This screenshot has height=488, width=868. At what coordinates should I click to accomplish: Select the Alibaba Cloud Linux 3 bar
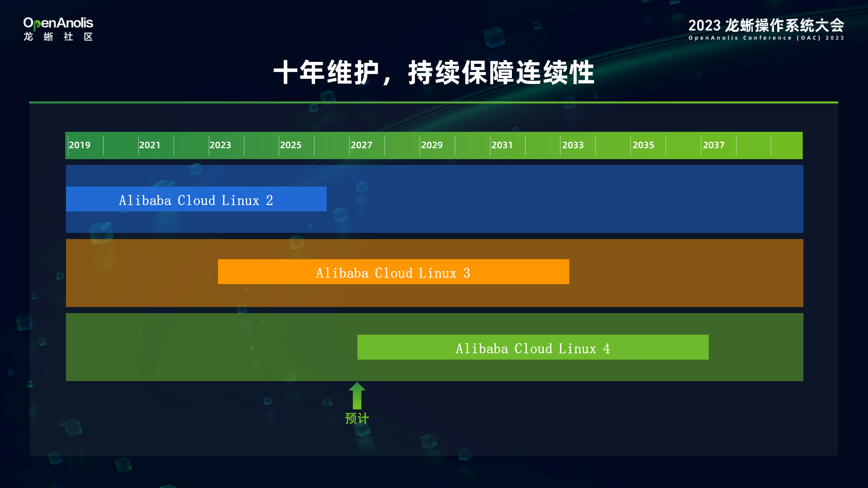click(393, 272)
